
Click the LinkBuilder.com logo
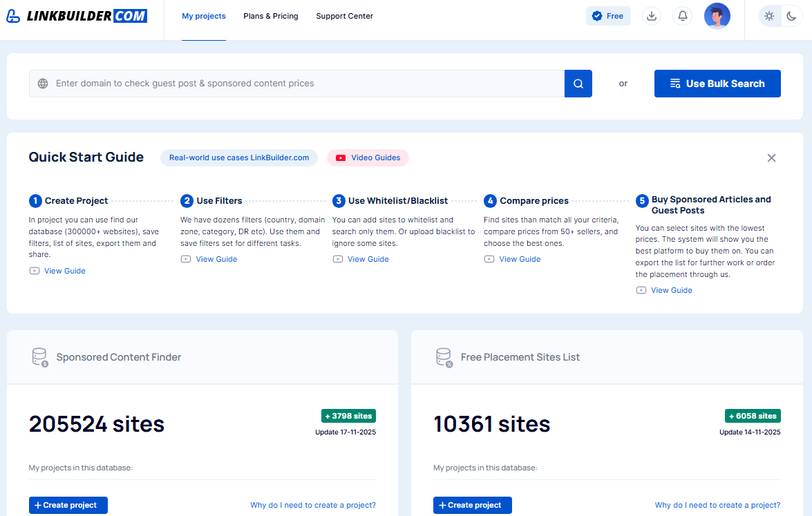coord(76,15)
